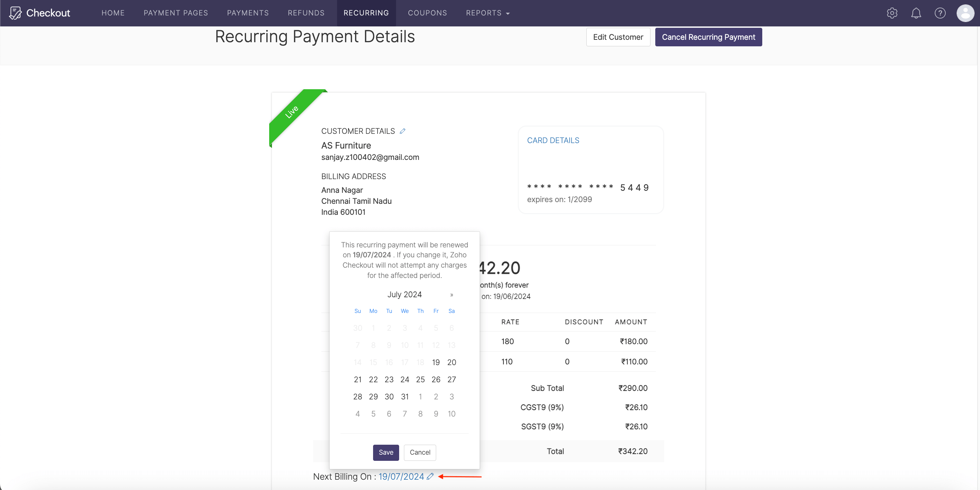Open the REFUNDS section

(x=306, y=13)
